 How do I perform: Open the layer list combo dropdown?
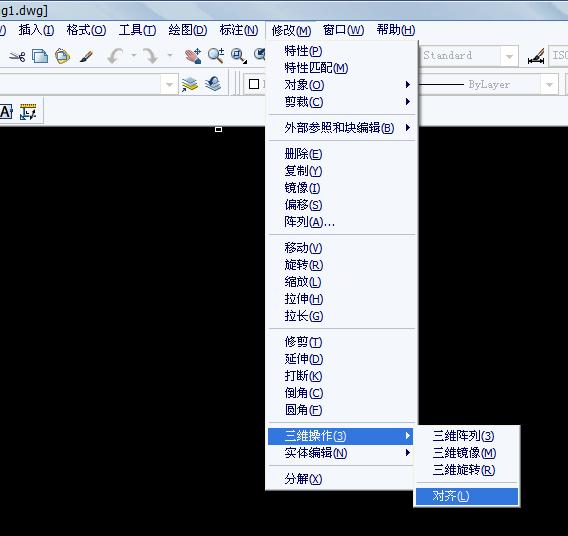169,85
